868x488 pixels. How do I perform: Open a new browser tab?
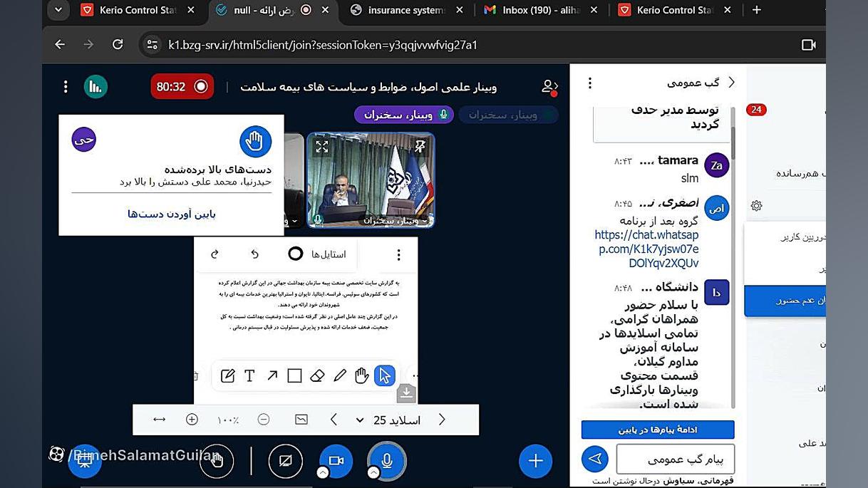click(x=757, y=10)
